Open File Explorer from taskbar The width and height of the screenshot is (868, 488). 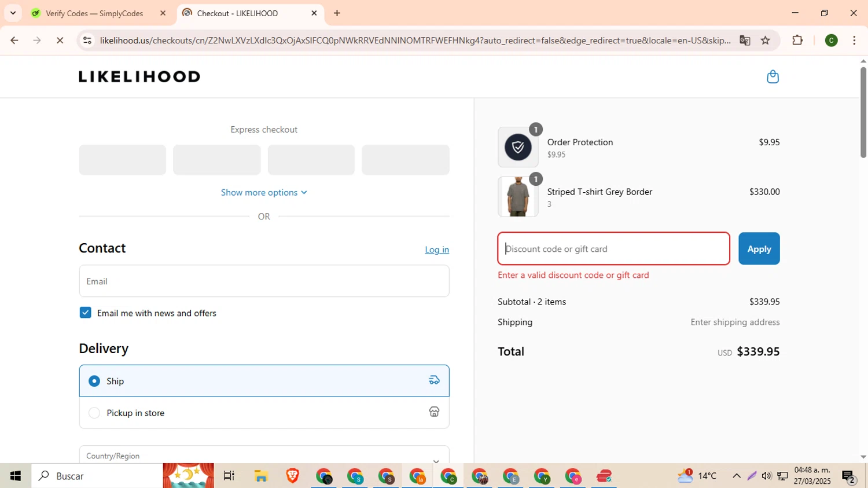point(261,476)
